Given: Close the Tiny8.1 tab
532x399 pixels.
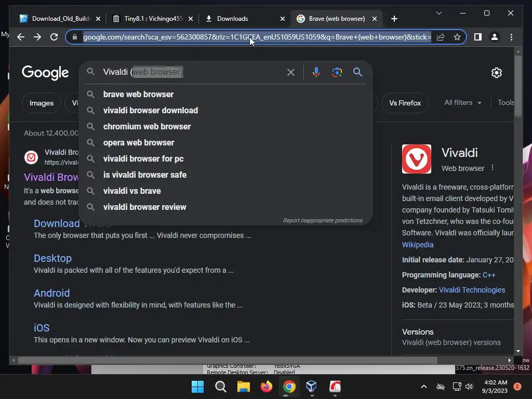Looking at the screenshot, I should [191, 19].
